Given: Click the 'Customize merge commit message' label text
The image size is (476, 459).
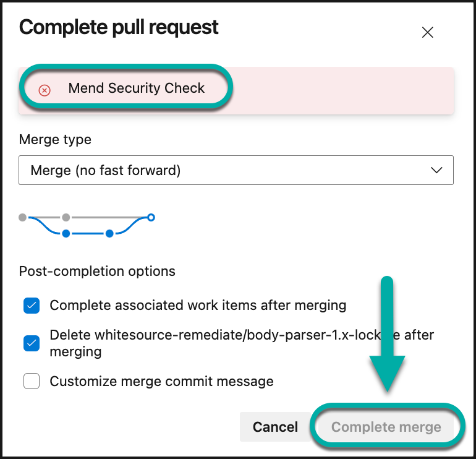Looking at the screenshot, I should point(161,381).
